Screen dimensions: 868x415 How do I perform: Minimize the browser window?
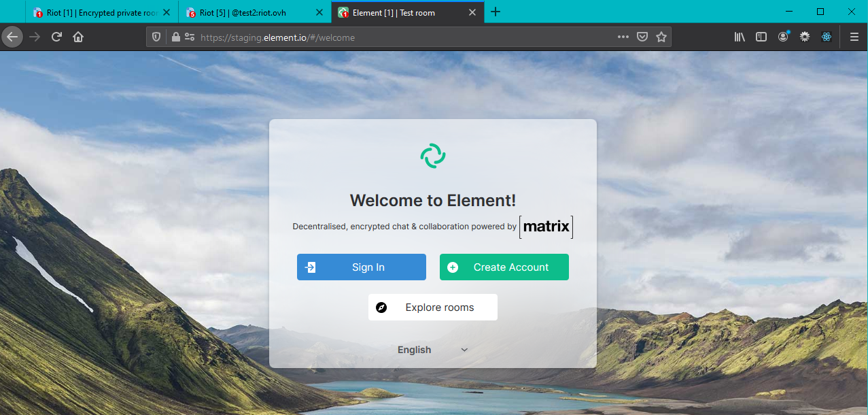pos(789,12)
